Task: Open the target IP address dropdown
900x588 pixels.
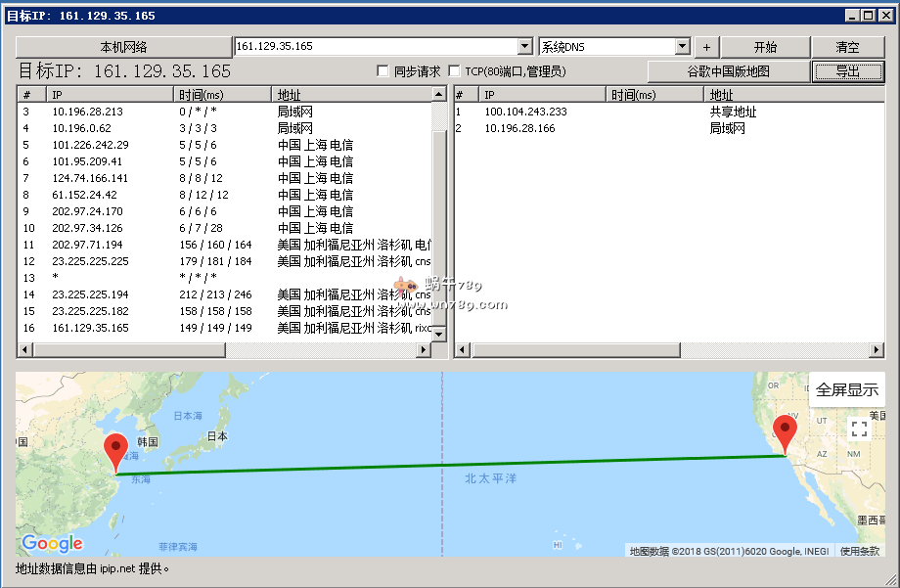Action: pos(524,47)
